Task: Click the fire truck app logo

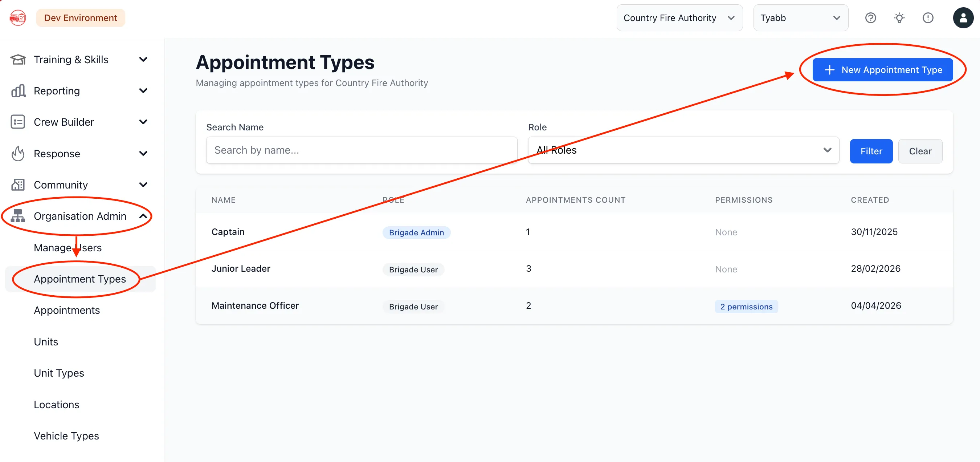Action: (x=18, y=18)
